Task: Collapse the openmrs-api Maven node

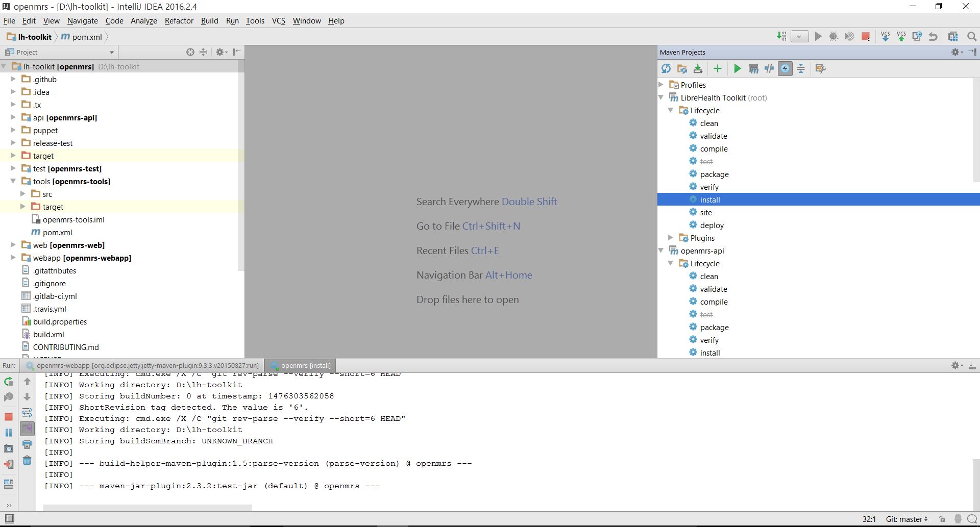Action: point(661,250)
